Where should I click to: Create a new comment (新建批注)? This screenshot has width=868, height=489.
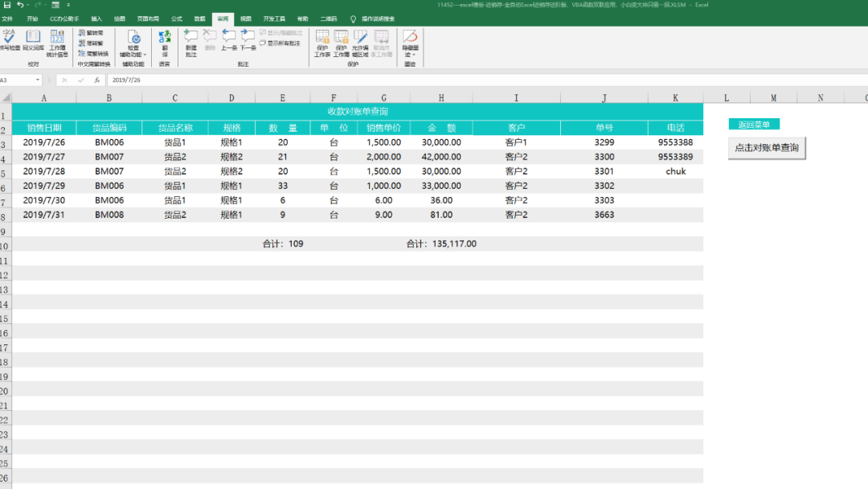(x=191, y=43)
